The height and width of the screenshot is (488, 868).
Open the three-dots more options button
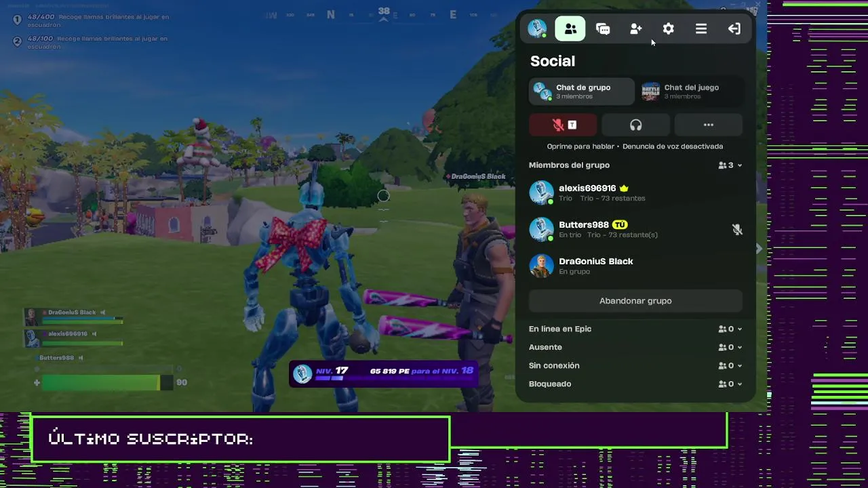(x=709, y=125)
